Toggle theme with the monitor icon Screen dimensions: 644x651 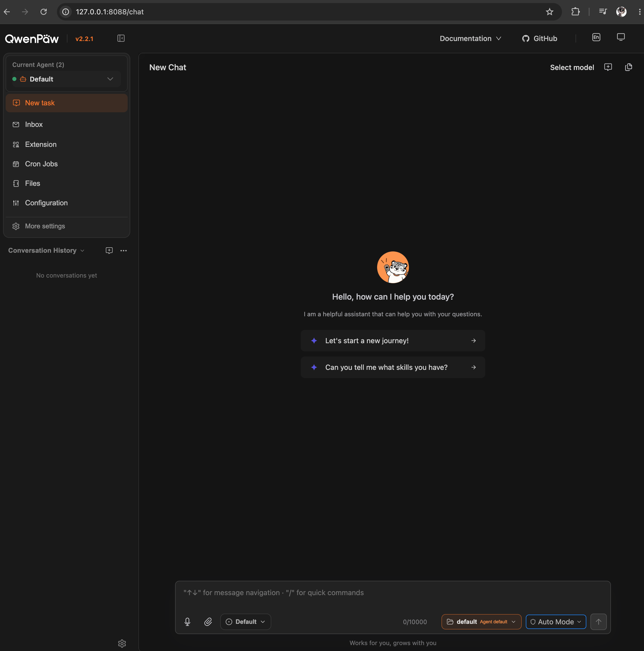pyautogui.click(x=621, y=37)
